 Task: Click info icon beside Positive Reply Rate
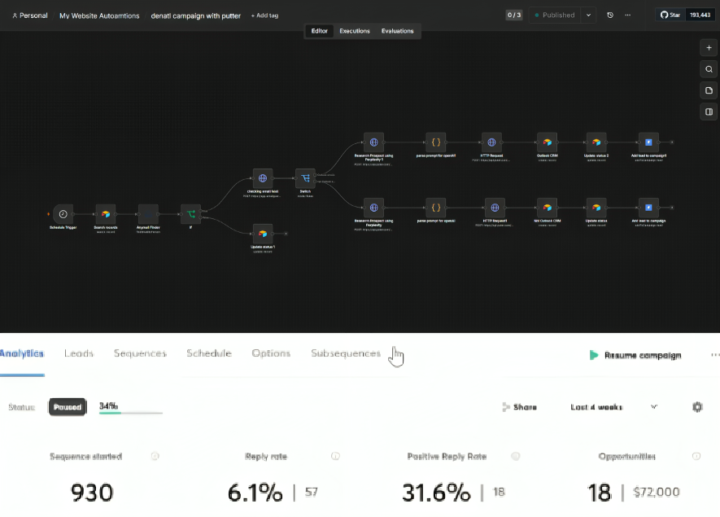click(x=516, y=456)
